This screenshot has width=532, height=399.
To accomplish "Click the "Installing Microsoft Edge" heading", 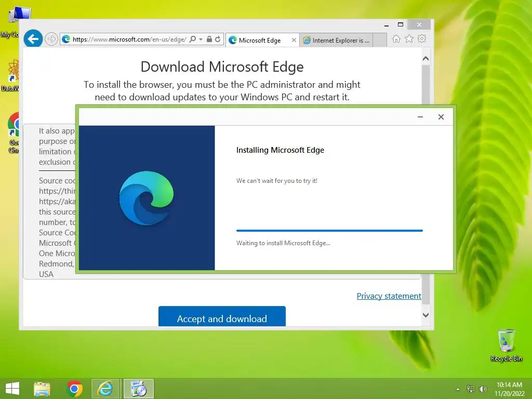I will 280,150.
